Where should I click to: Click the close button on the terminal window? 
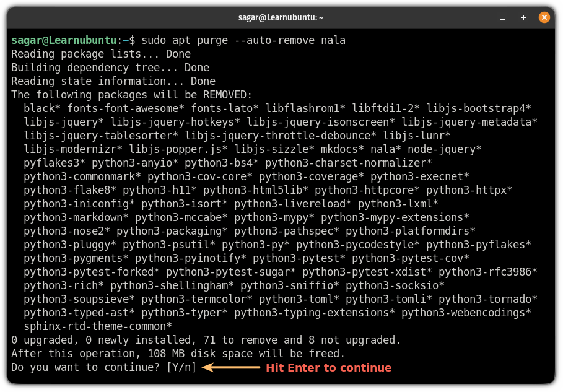544,17
